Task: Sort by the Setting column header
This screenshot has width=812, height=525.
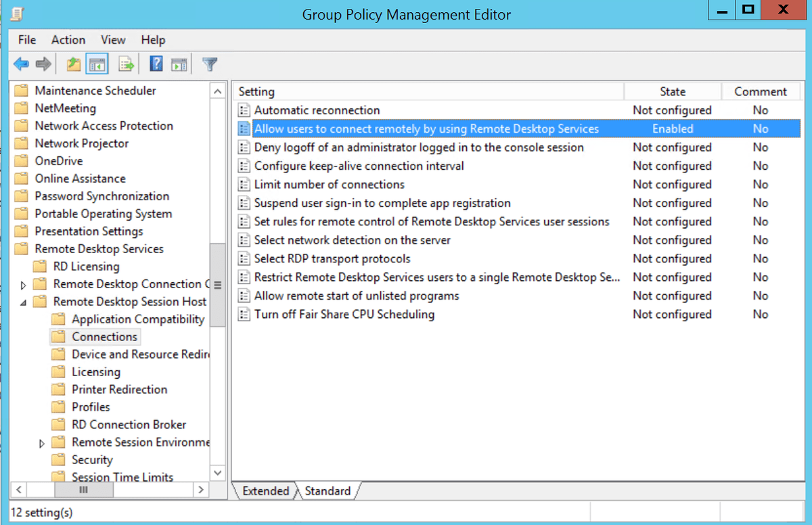Action: pyautogui.click(x=428, y=92)
